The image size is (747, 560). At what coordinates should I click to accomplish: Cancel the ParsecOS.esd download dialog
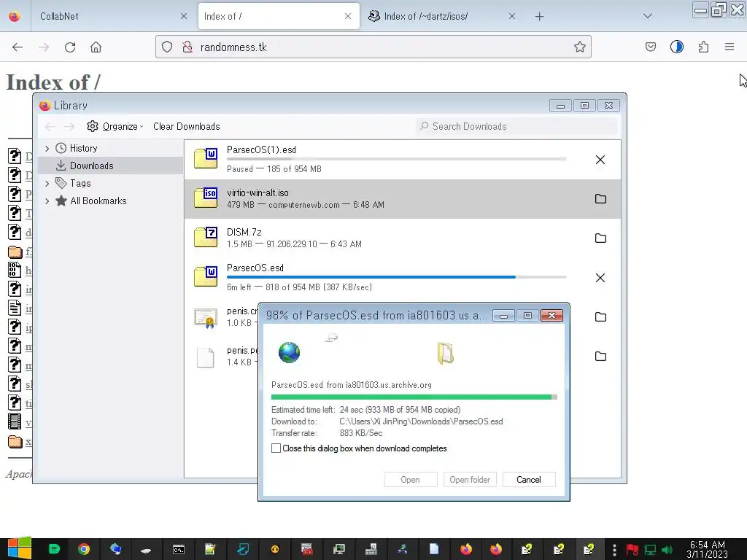(x=529, y=480)
